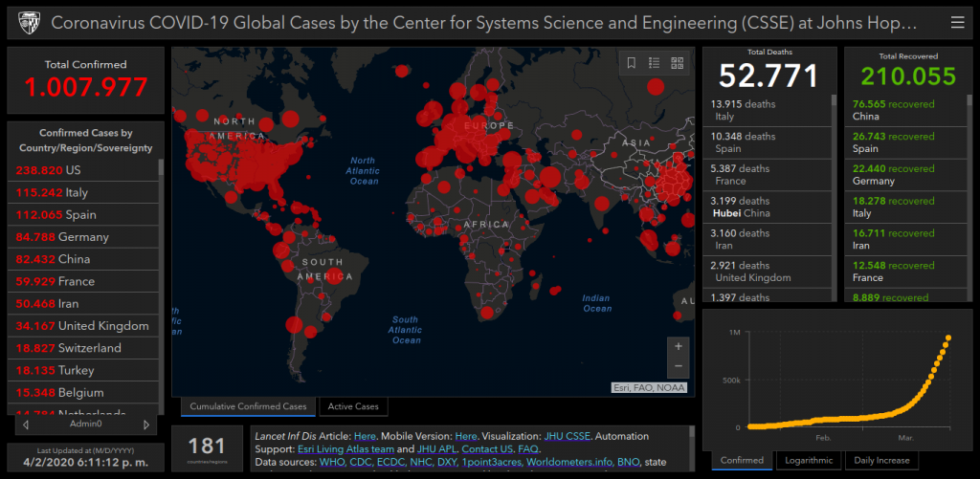The image size is (980, 479).
Task: Open the Worldometers.info data source link
Action: tap(570, 462)
